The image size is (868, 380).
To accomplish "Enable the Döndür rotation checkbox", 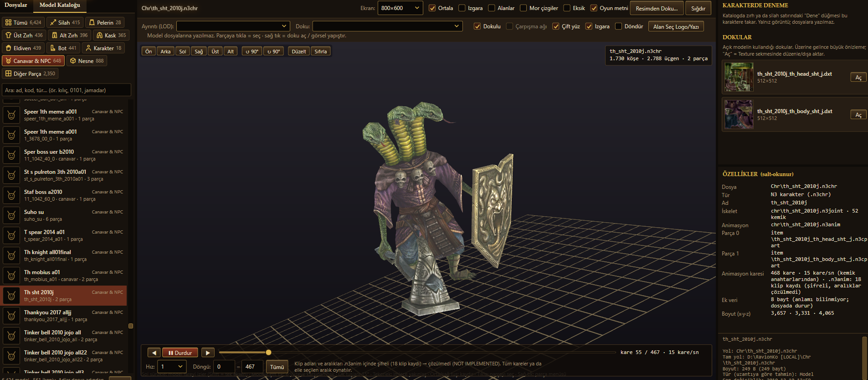I will [x=618, y=26].
